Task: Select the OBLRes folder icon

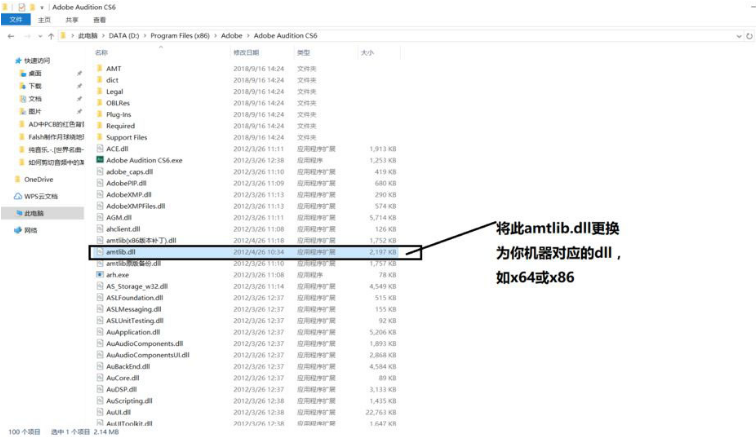Action: tap(100, 103)
